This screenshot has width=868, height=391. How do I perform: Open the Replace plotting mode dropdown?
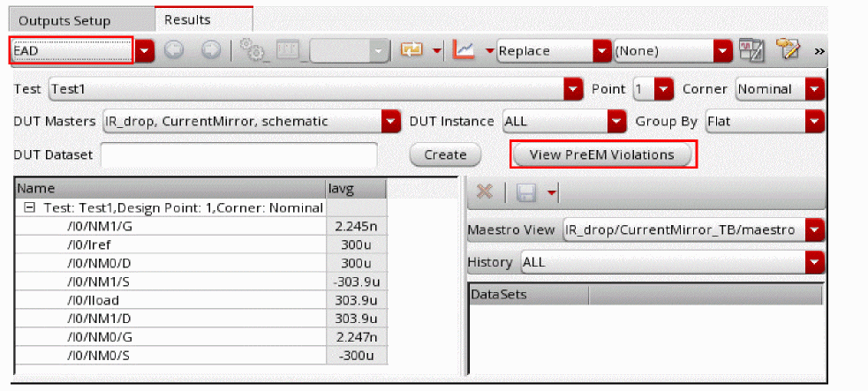[602, 50]
